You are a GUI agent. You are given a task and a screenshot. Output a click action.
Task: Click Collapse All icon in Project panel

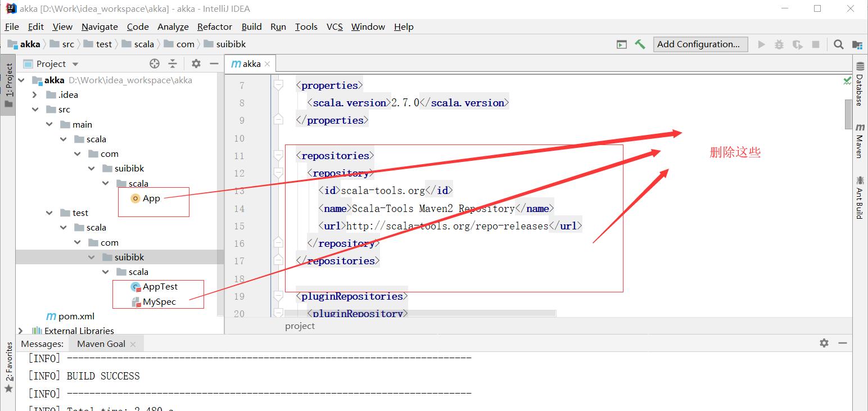point(173,64)
